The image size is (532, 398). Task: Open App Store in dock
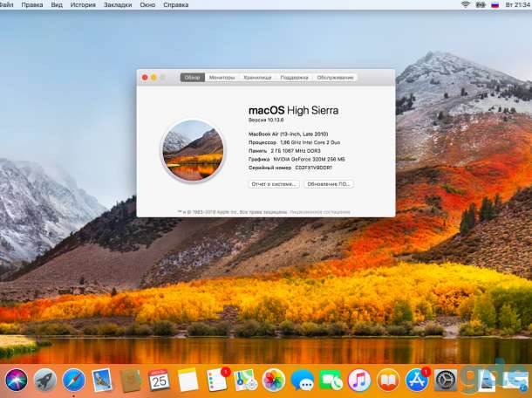click(417, 380)
